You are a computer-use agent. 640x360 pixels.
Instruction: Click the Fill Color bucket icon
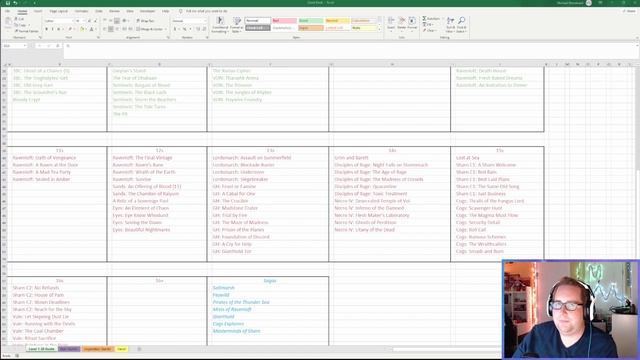pyautogui.click(x=82, y=29)
